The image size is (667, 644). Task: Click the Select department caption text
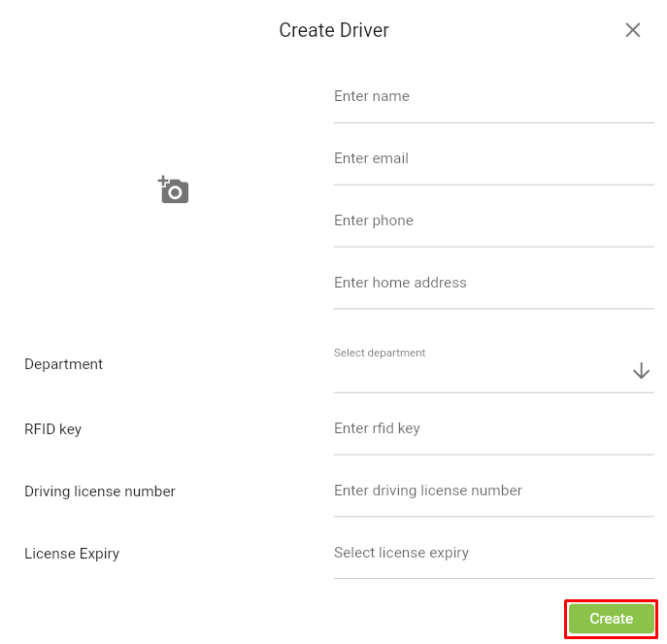380,353
